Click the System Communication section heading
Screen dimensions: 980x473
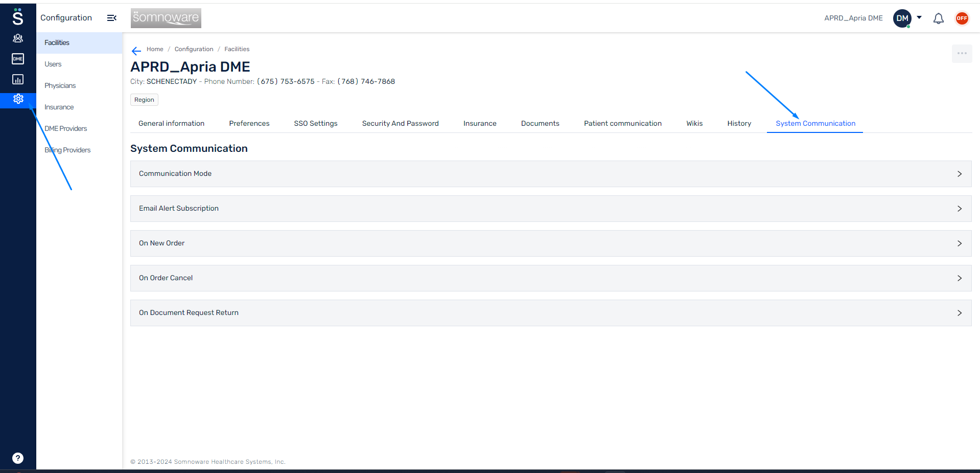coord(189,148)
